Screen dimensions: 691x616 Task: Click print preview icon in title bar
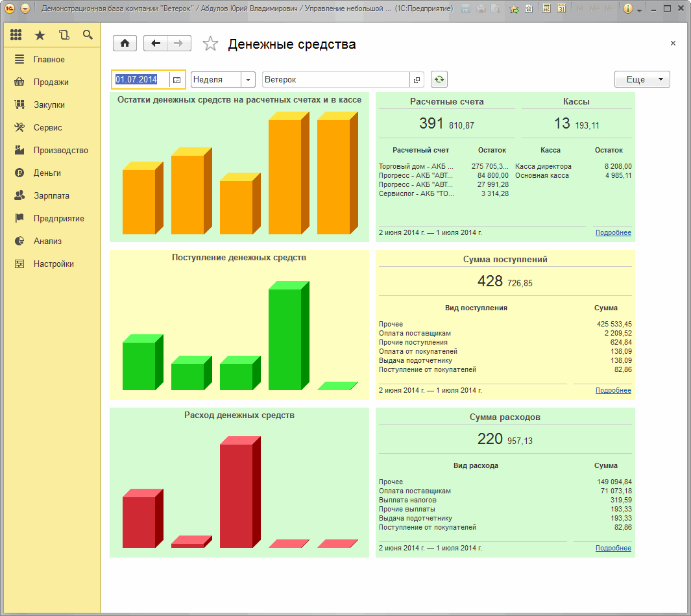coord(496,8)
